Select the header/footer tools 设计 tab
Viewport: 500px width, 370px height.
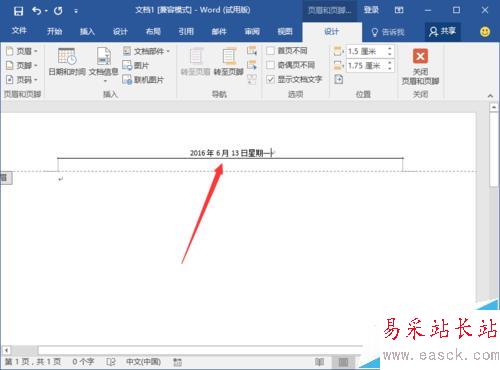pyautogui.click(x=332, y=32)
